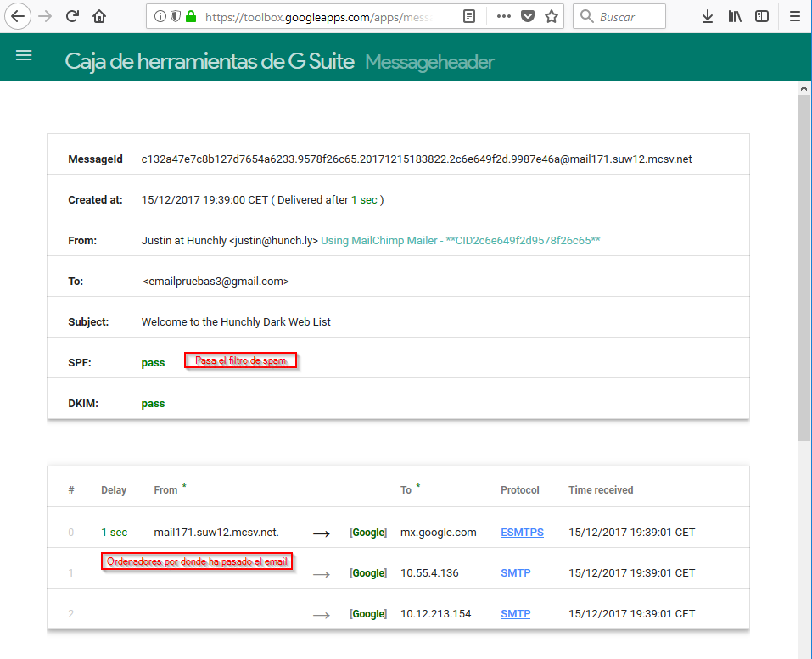Click the DKIM pass result
The height and width of the screenshot is (659, 812).
[x=153, y=404]
